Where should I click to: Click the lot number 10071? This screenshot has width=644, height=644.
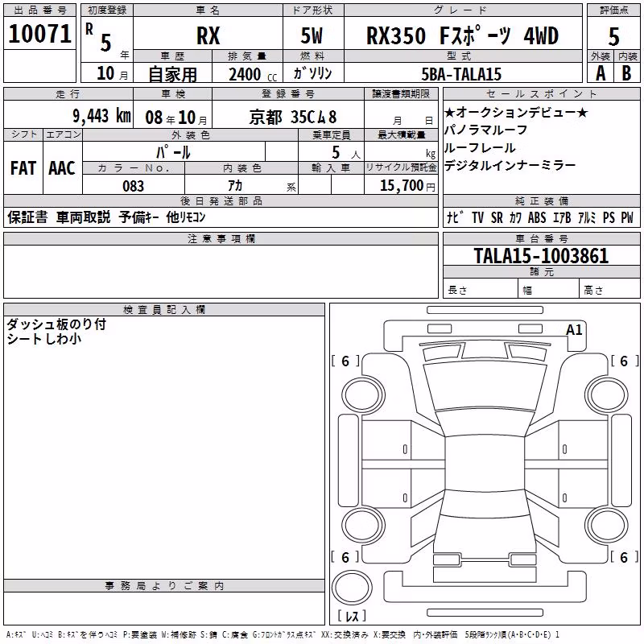tap(39, 34)
